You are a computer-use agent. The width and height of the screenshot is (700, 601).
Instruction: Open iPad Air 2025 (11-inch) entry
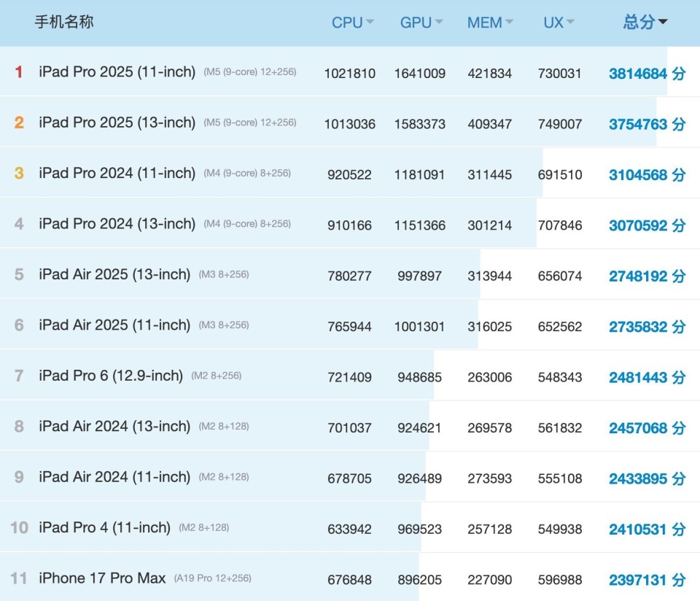(x=114, y=325)
